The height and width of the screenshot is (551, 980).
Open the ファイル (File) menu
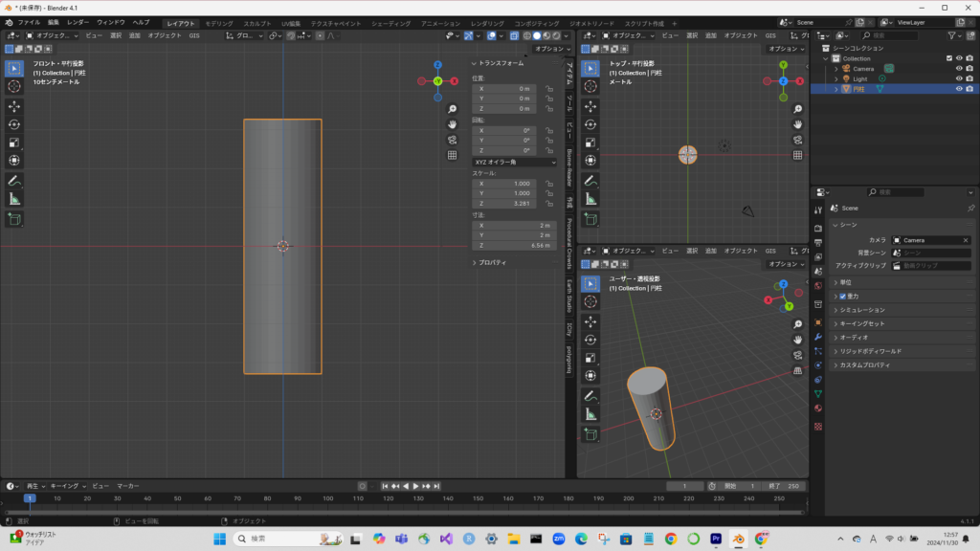(29, 22)
